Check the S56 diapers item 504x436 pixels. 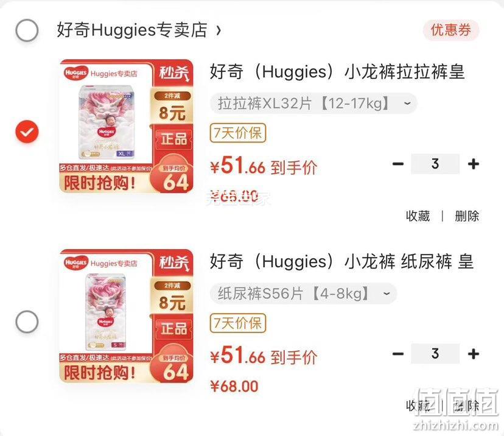pos(27,322)
